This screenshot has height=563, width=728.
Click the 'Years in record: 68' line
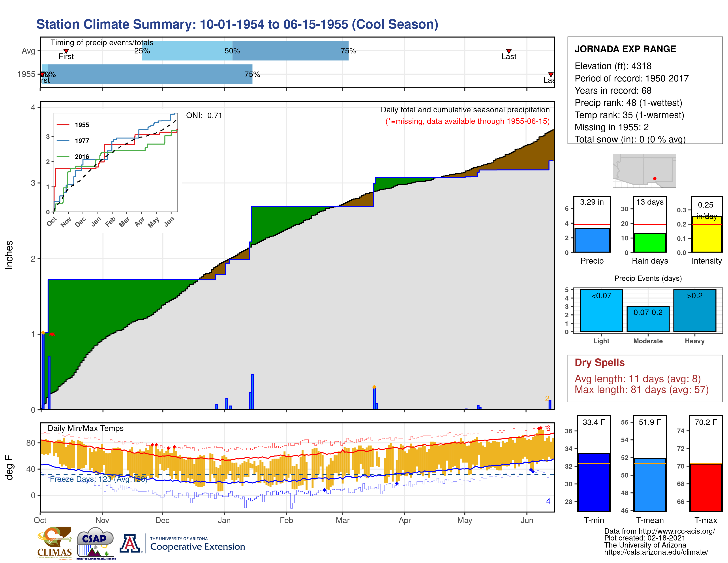[613, 90]
